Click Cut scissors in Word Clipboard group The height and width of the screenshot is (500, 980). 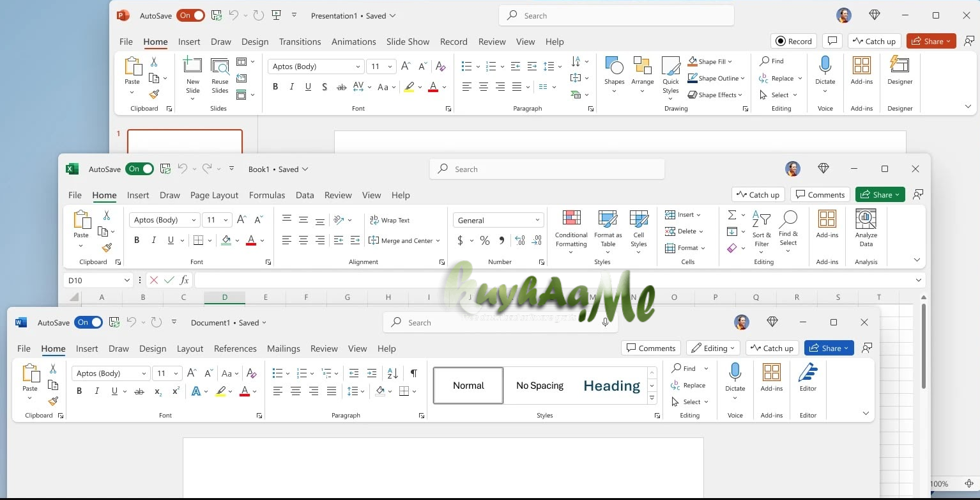pos(53,369)
